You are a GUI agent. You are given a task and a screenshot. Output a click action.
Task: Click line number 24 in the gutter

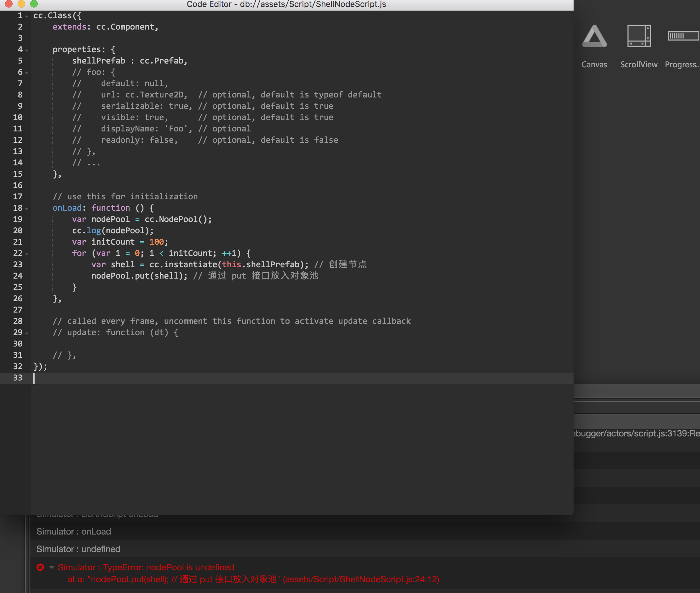click(18, 276)
